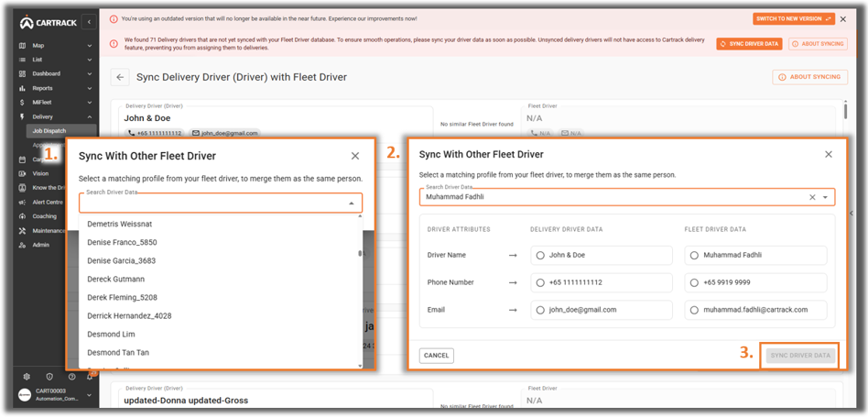Expand the Dashboard menu chevron
The height and width of the screenshot is (418, 868).
coord(90,73)
